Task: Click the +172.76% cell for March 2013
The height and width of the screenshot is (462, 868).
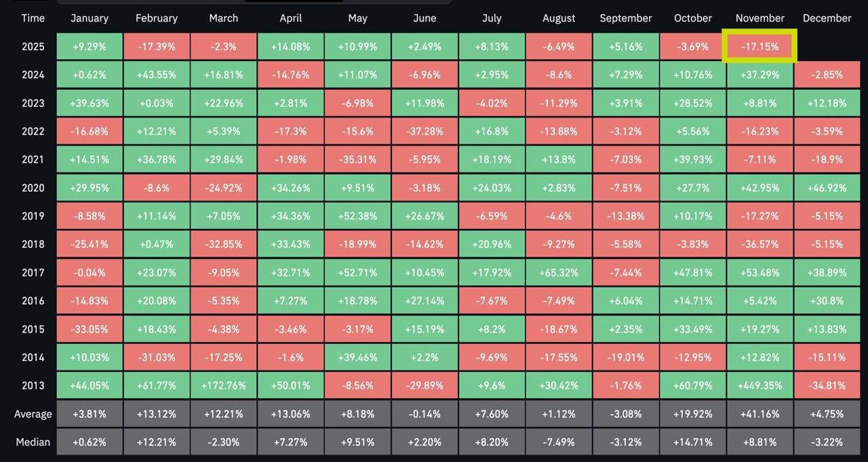Action: [223, 385]
